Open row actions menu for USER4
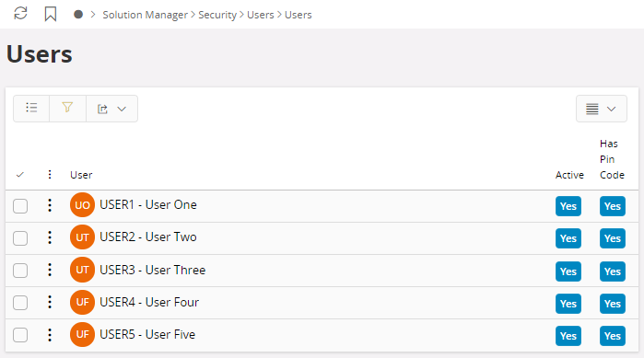This screenshot has height=358, width=644. [x=50, y=302]
